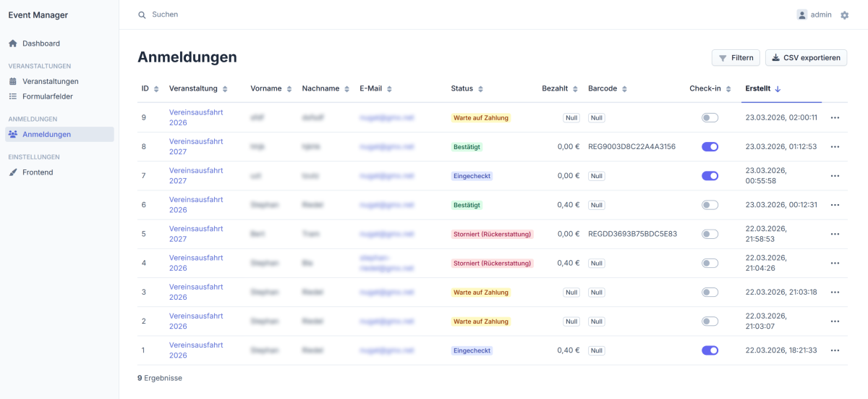
Task: Open row actions menu for ID 2
Action: pyautogui.click(x=835, y=322)
